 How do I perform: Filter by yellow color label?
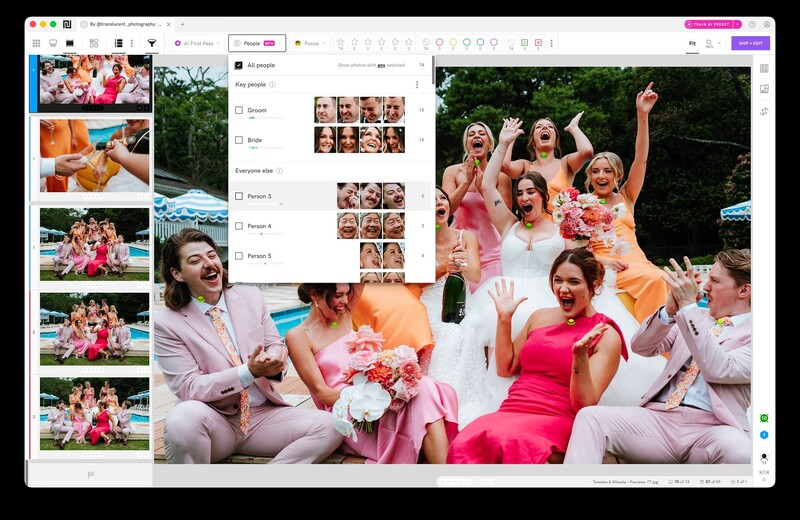[453, 42]
